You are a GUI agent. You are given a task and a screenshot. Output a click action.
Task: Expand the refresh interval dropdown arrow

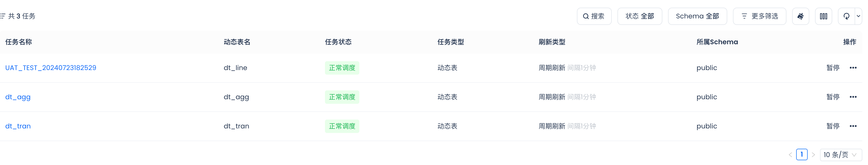tap(858, 16)
